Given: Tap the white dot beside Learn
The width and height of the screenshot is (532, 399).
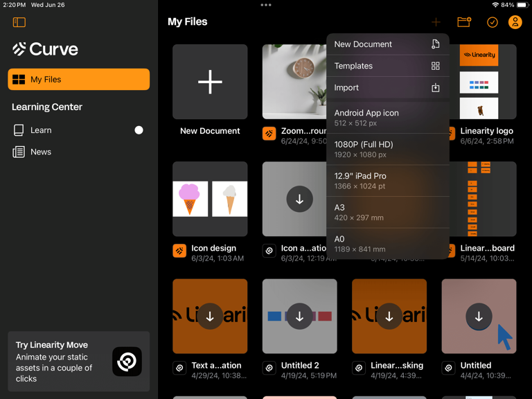Looking at the screenshot, I should tap(139, 130).
